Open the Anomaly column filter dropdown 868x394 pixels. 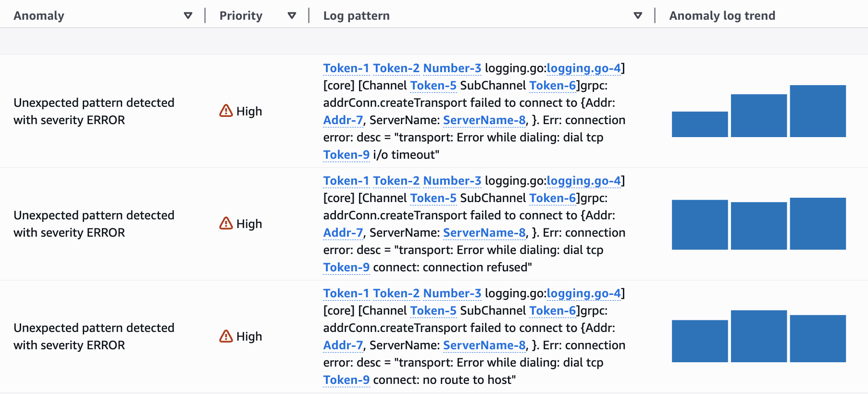tap(188, 15)
